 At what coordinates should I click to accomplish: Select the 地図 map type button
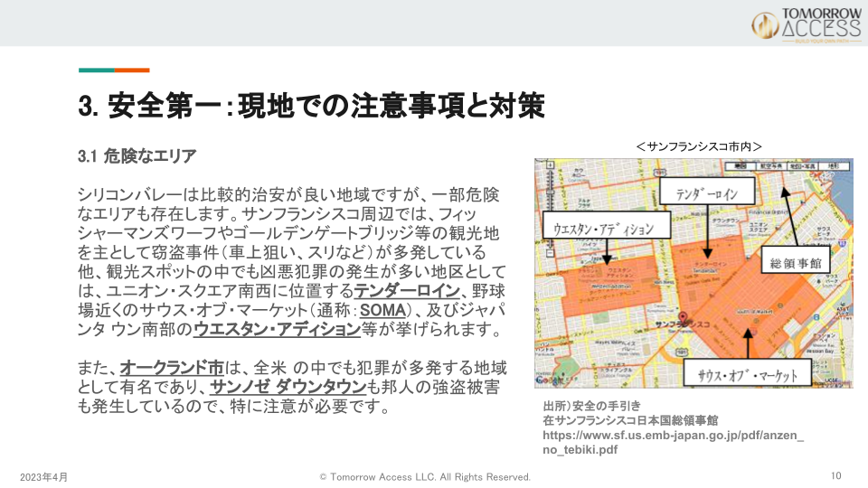tap(741, 166)
